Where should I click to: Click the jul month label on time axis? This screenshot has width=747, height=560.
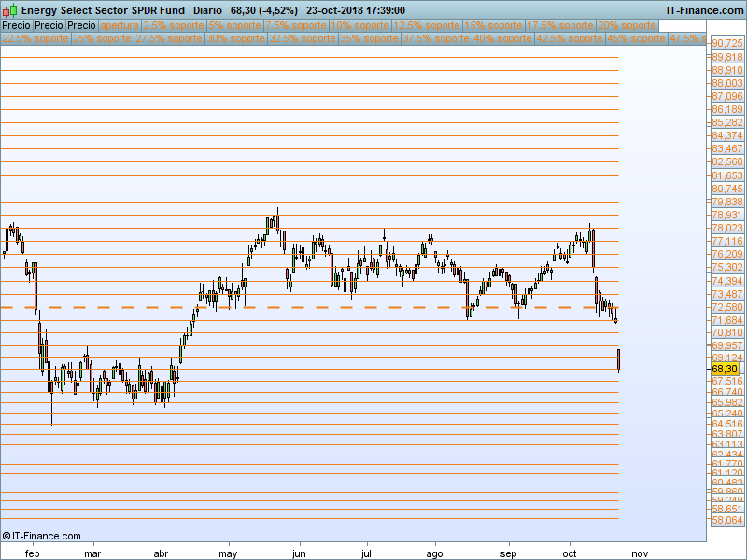pos(366,553)
